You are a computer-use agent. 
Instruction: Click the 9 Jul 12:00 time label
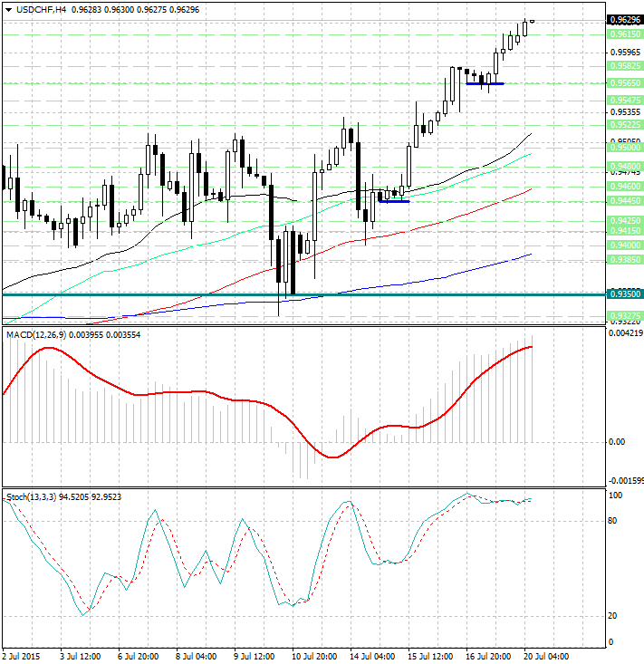pyautogui.click(x=255, y=657)
